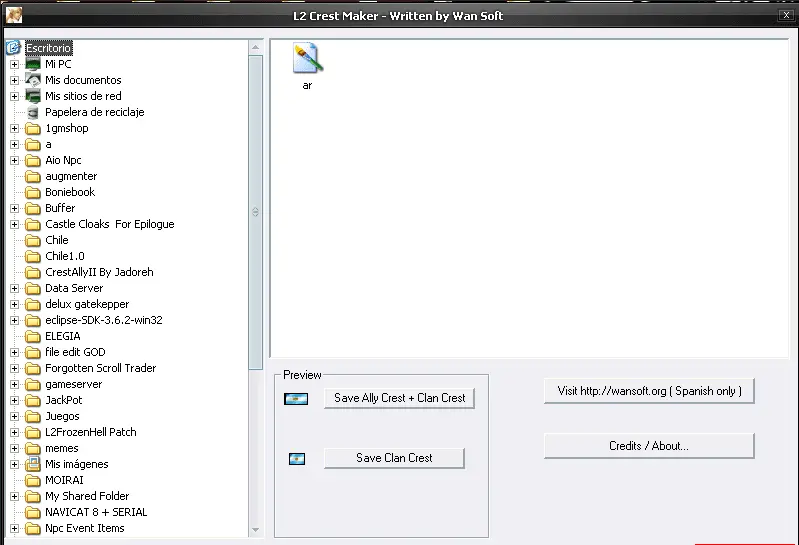799x545 pixels.
Task: Expand the Forgotten Scroll Trader folder
Action: [14, 368]
